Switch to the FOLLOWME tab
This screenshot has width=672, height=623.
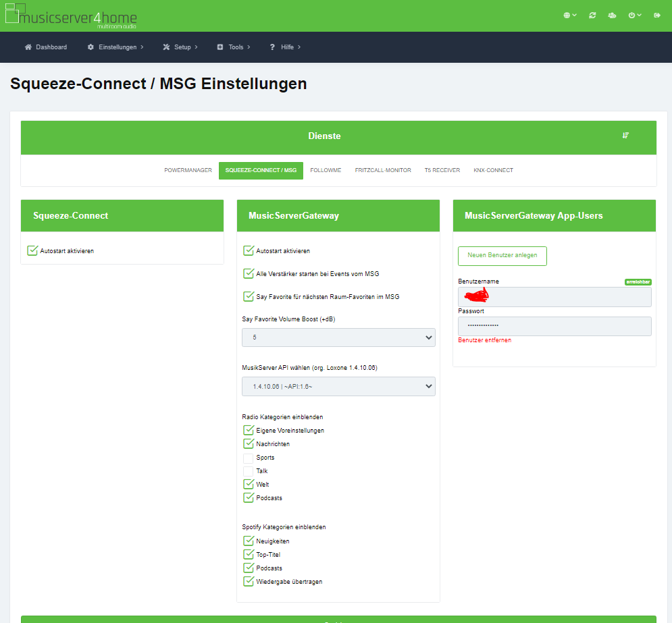[x=326, y=170]
